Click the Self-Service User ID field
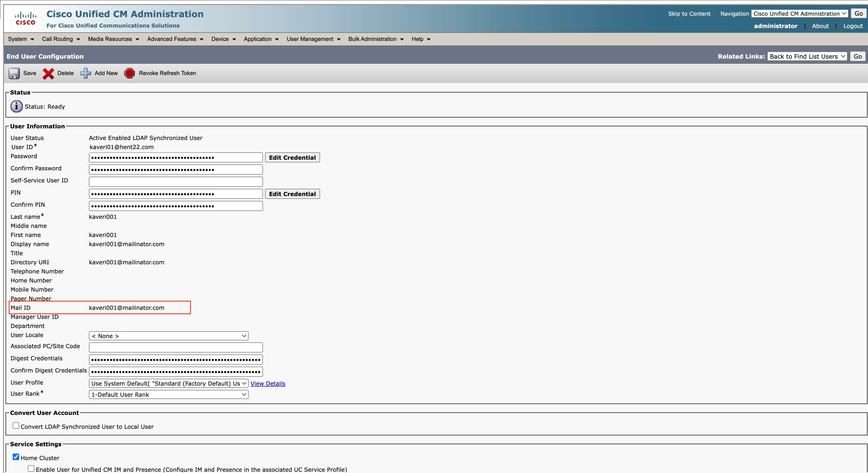This screenshot has height=473, width=868. [176, 182]
